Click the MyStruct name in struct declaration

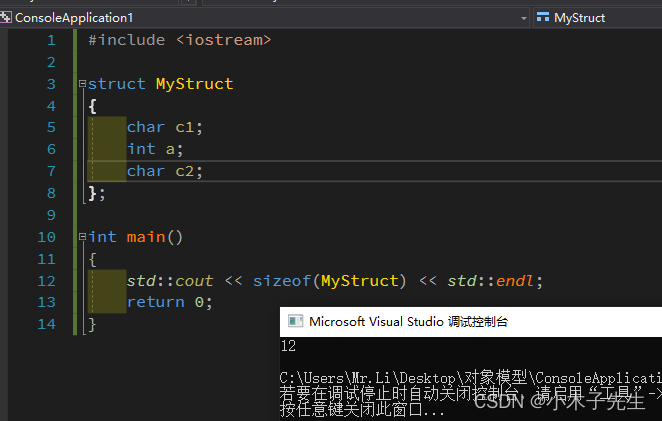[x=194, y=84]
